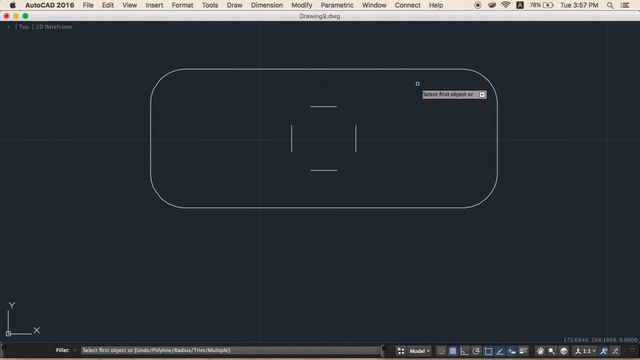Select the bottom short line segment

tap(324, 170)
